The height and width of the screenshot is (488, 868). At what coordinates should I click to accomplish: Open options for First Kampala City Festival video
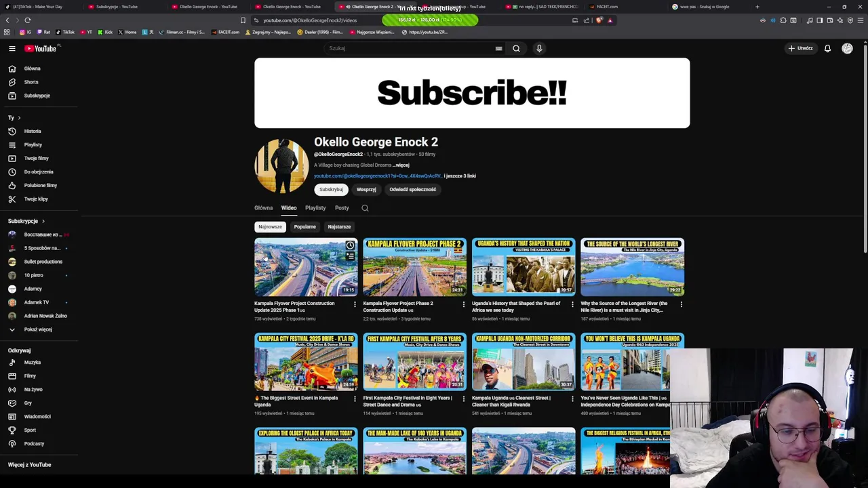463,399
